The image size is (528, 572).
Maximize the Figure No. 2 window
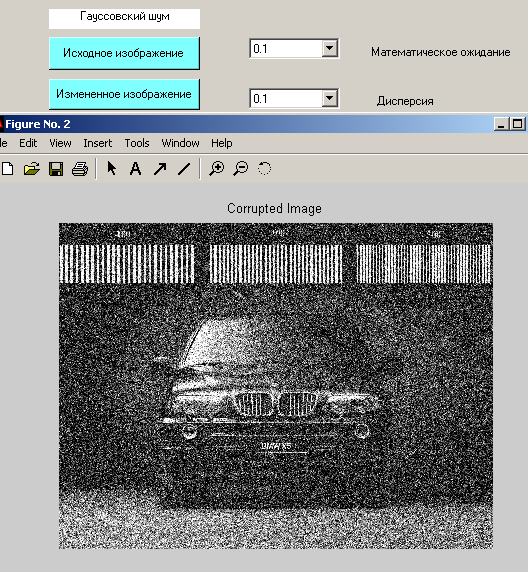(x=517, y=124)
